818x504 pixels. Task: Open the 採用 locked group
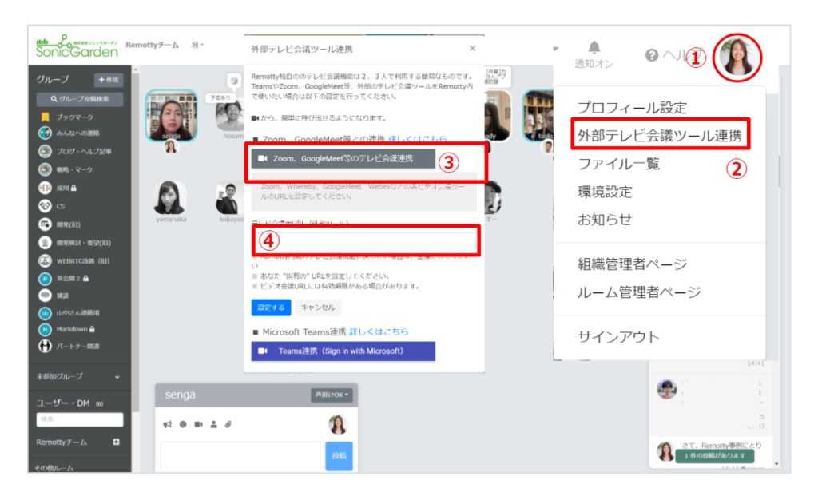pos(58,188)
